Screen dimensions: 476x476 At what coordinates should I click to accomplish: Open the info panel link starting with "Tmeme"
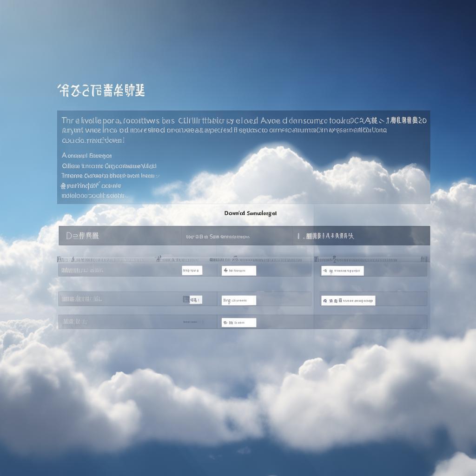(110, 176)
